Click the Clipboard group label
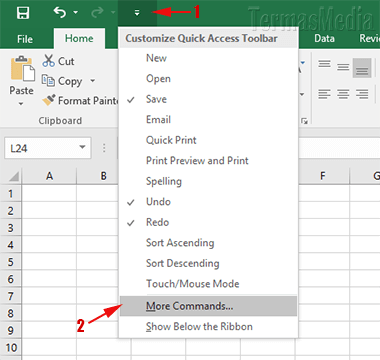Viewport: 380px width, 360px height. [60, 120]
